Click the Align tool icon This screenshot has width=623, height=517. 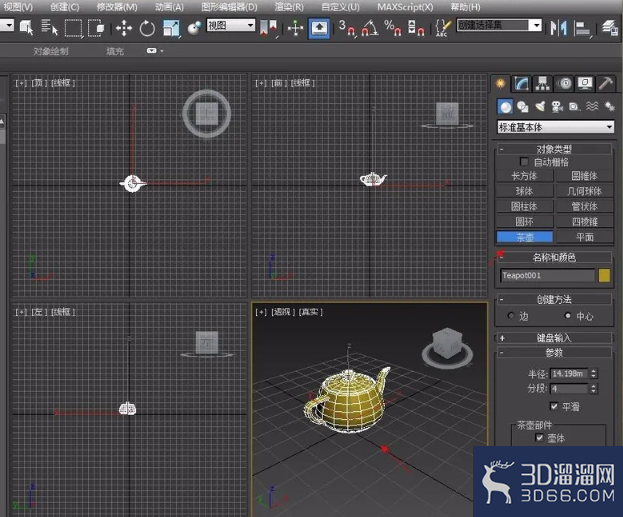[583, 29]
